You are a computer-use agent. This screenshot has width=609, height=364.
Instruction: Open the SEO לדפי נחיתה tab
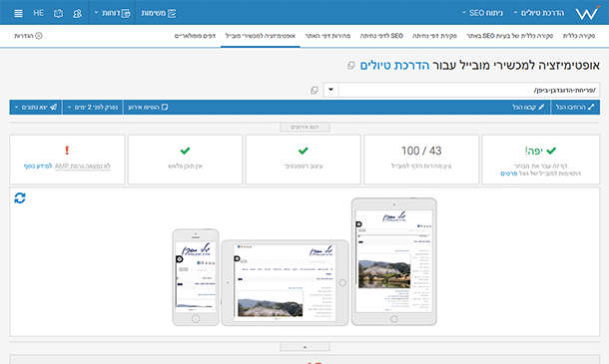(381, 36)
